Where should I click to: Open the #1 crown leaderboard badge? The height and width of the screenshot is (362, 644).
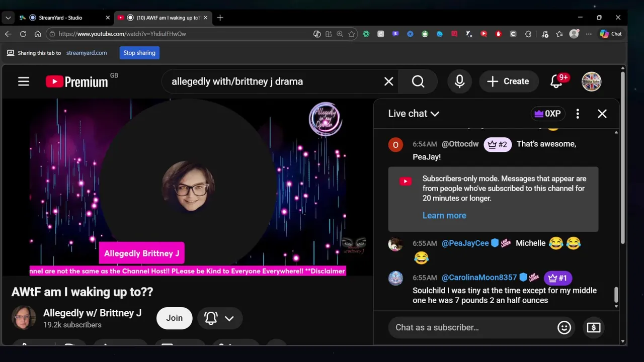(x=557, y=278)
